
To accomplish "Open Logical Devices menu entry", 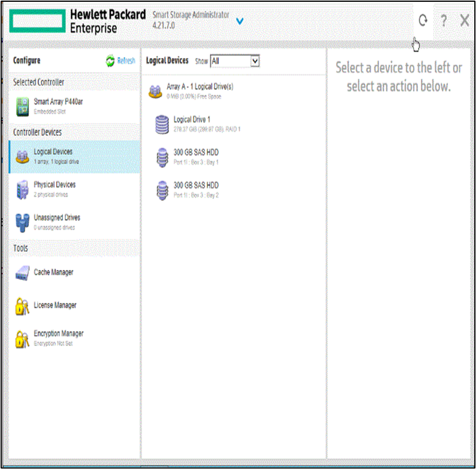I will point(75,157).
